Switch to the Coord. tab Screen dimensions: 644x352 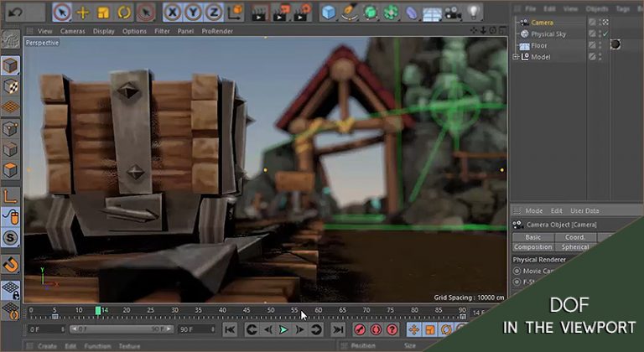tap(575, 237)
